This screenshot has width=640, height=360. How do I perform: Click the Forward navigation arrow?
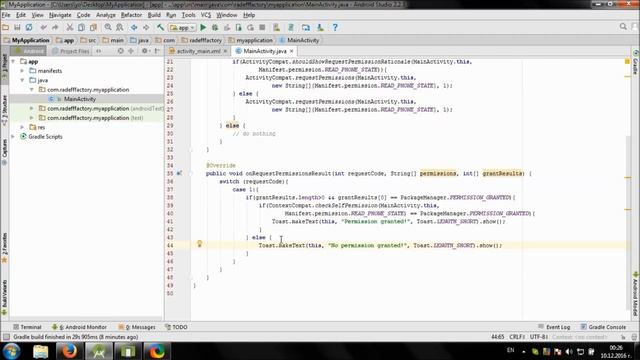click(146, 28)
